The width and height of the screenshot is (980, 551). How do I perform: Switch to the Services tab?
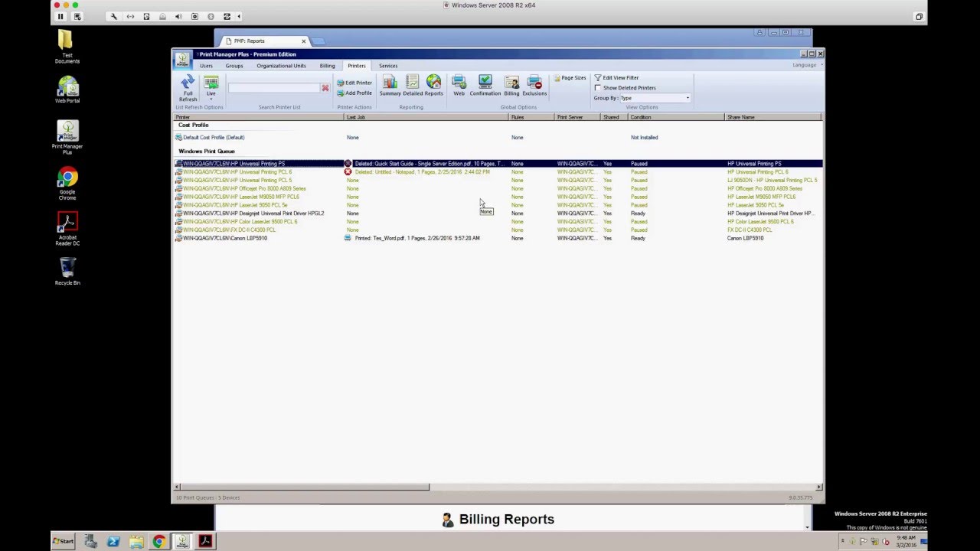click(388, 66)
